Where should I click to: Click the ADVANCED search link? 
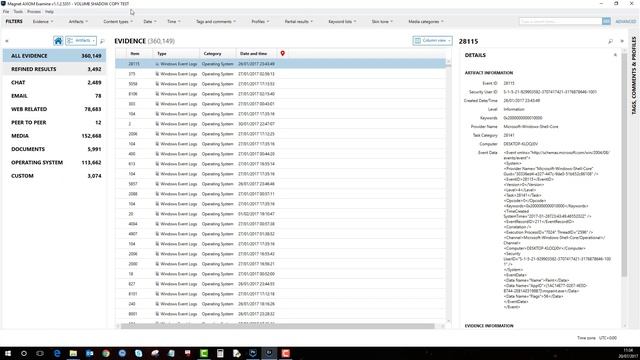(x=625, y=21)
